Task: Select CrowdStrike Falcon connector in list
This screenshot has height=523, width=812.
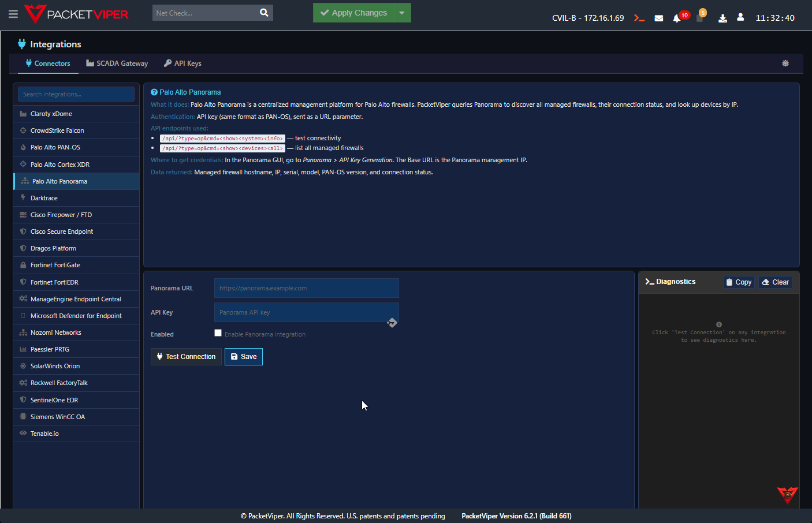Action: click(x=57, y=130)
